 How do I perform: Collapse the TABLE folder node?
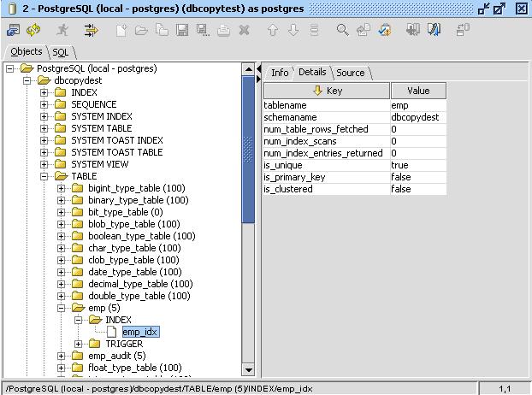click(44, 176)
